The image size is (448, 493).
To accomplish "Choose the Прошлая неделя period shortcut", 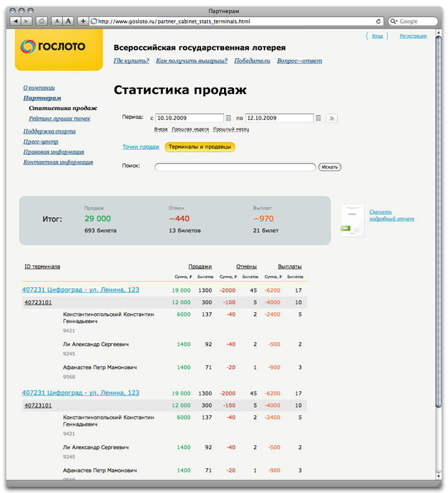I will 190,129.
